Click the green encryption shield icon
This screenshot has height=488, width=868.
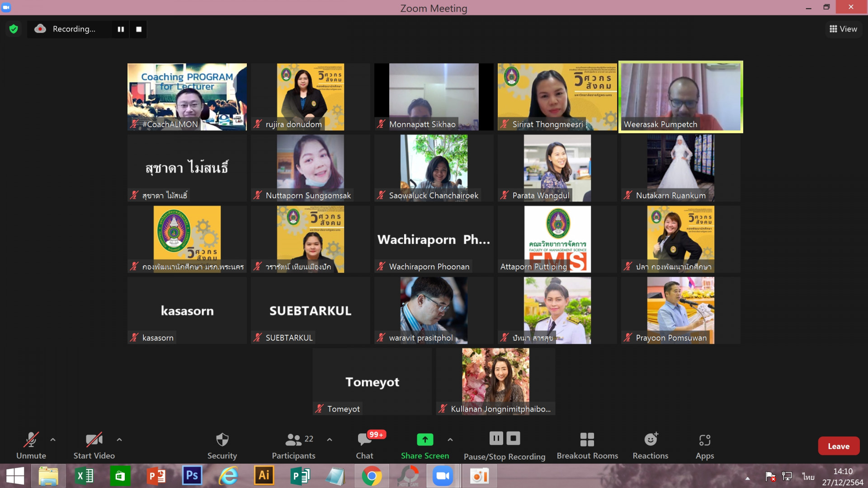pos(14,29)
